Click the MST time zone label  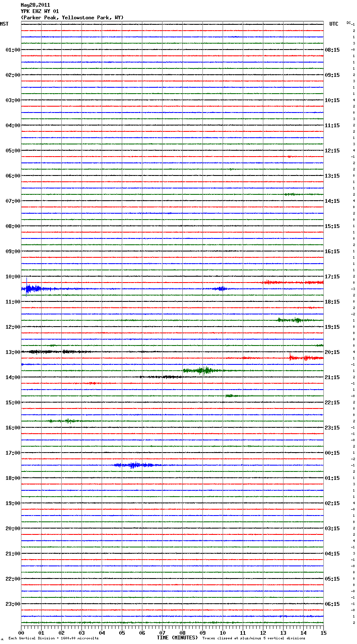4,24
